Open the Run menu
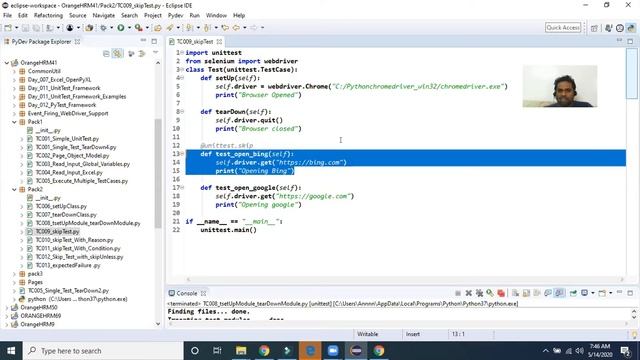This screenshot has height=360, width=640. (195, 15)
